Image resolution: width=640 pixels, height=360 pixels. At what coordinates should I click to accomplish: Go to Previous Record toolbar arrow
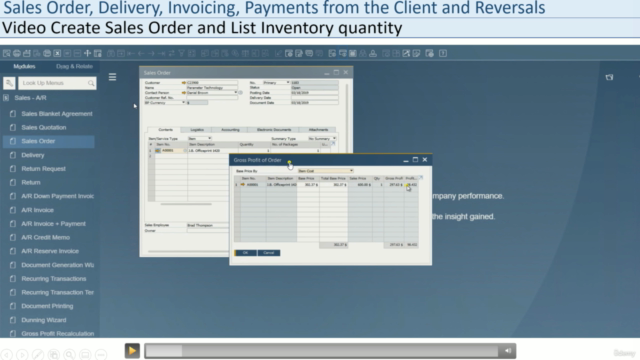tap(141, 53)
